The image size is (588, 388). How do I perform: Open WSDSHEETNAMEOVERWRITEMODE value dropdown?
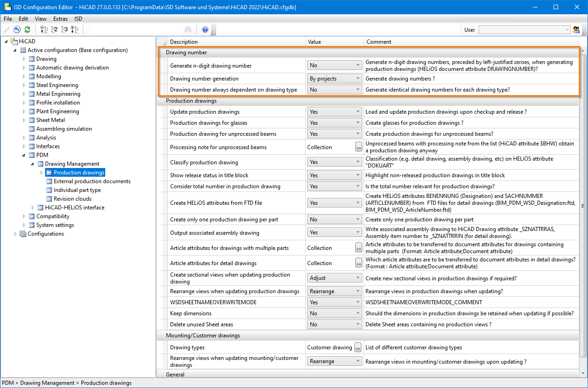click(x=335, y=302)
